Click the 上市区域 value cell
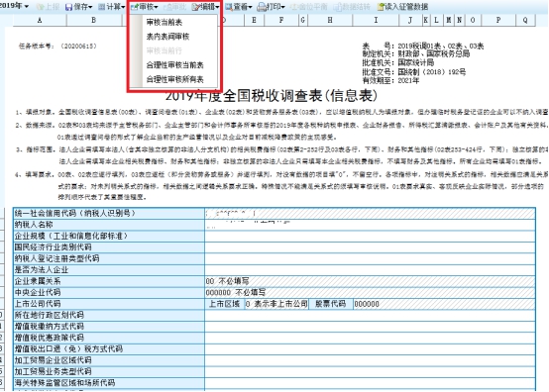 coord(276,304)
